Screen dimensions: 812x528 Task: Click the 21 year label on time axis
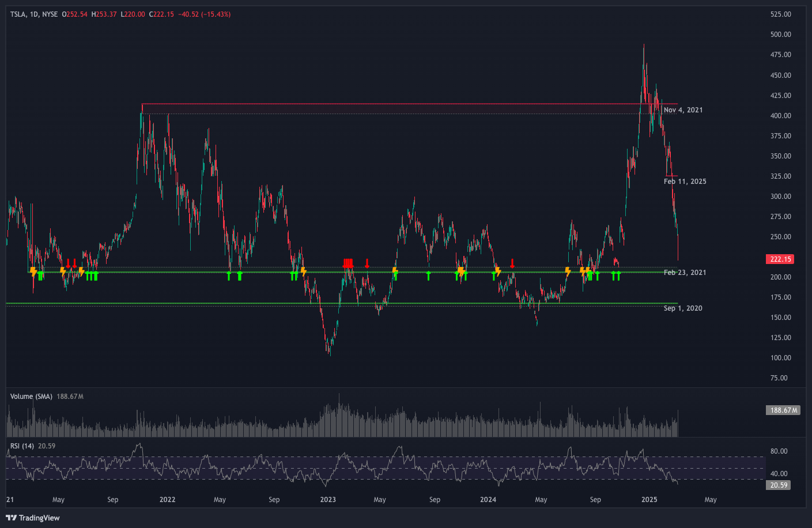(10, 500)
